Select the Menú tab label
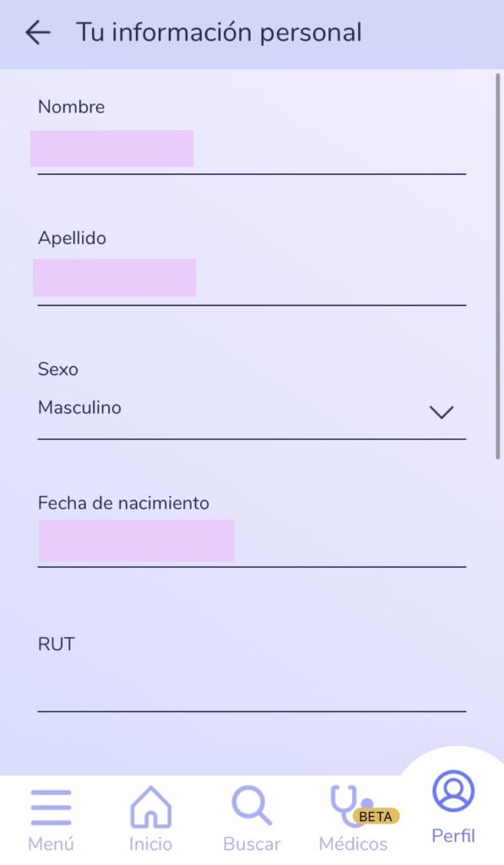Screen dimensions: 504x865 (51, 844)
